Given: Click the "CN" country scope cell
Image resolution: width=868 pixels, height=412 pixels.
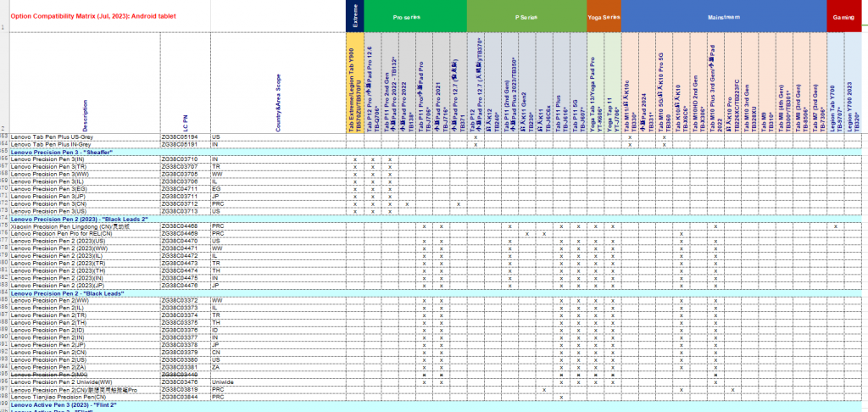Looking at the screenshot, I should click(x=278, y=352).
